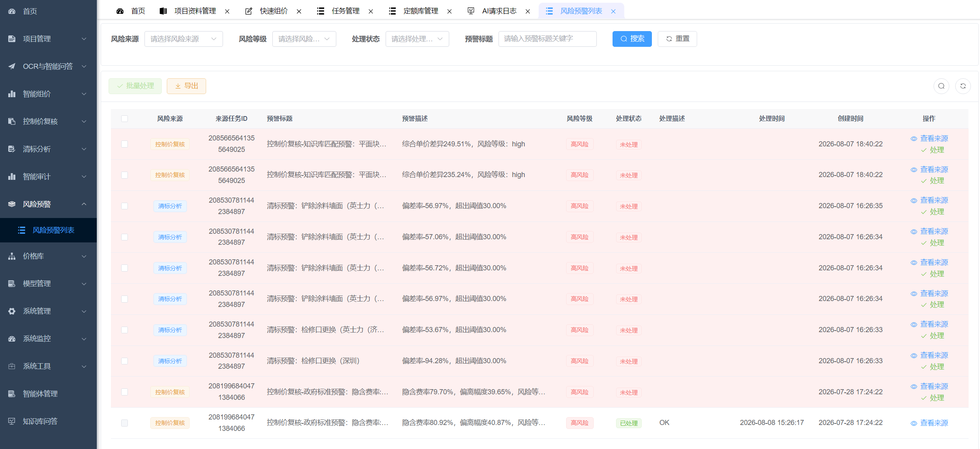Screen dimensions: 980x449
Task: Check the row with 综合单价差异235.24%
Action: [x=125, y=175]
